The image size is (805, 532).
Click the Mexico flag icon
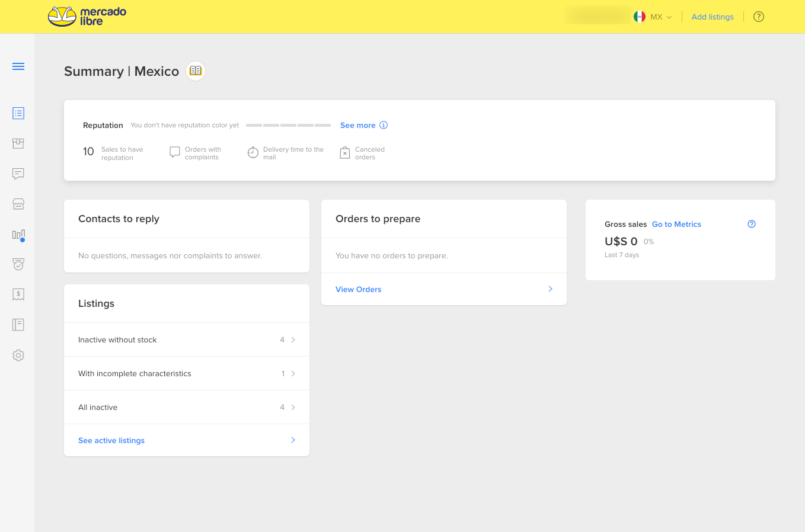coord(640,17)
